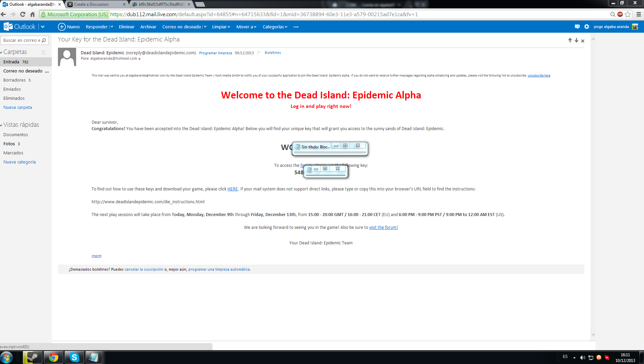Image resolution: width=644 pixels, height=364 pixels.
Task: Archive the message with Archivar
Action: coord(148,27)
